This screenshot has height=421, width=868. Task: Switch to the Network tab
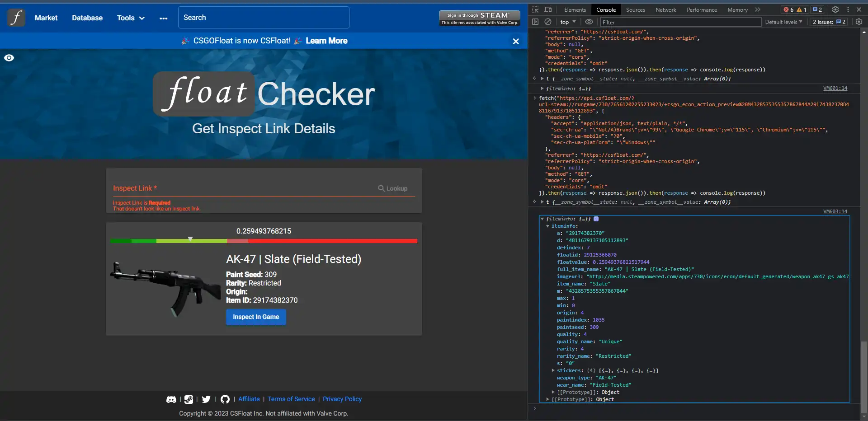pyautogui.click(x=665, y=9)
